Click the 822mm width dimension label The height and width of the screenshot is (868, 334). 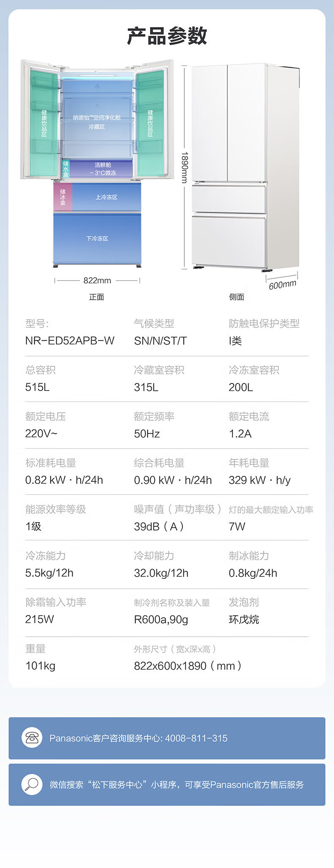97,280
